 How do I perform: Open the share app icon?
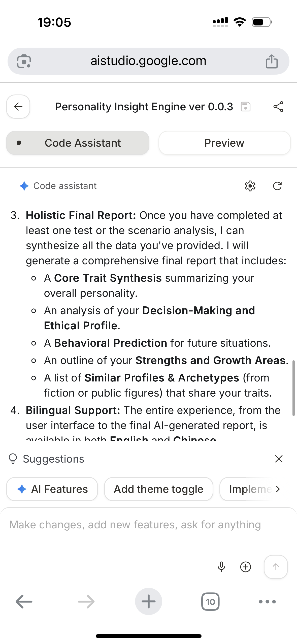click(x=278, y=107)
